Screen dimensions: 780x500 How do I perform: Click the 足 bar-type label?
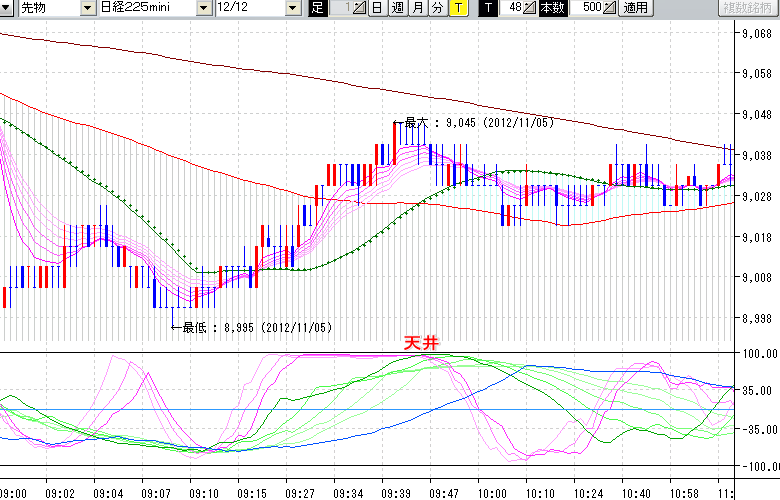317,8
